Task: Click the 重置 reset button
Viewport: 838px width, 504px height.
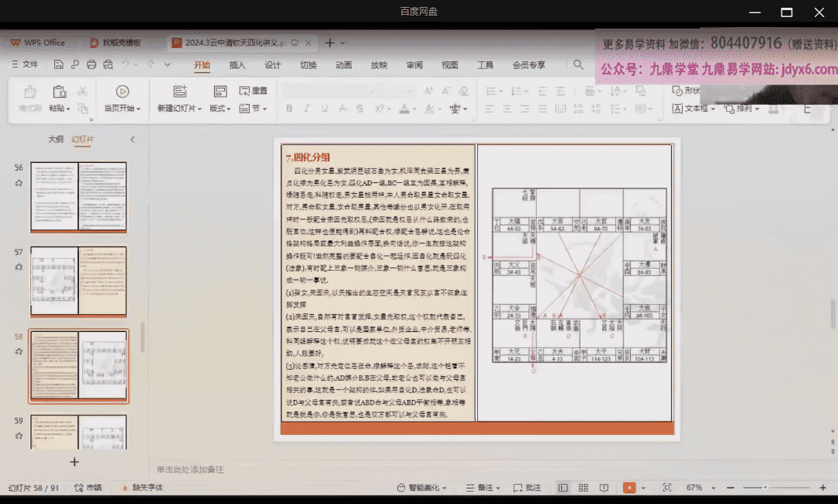Action: 254,91
